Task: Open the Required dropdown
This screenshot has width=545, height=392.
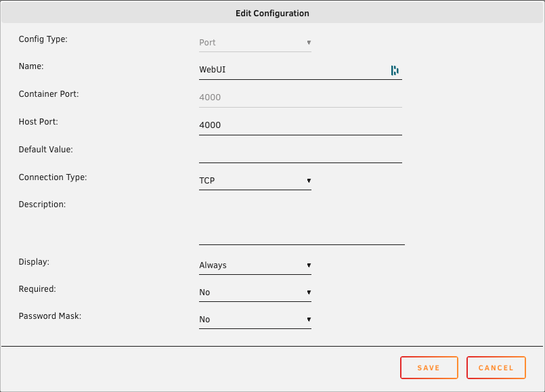Action: 255,292
